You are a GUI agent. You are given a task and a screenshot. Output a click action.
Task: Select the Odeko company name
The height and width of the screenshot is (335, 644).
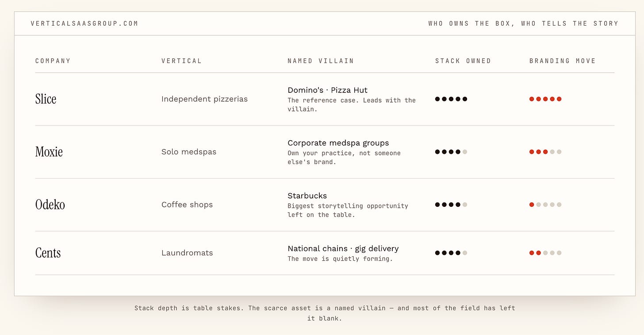[x=50, y=205]
